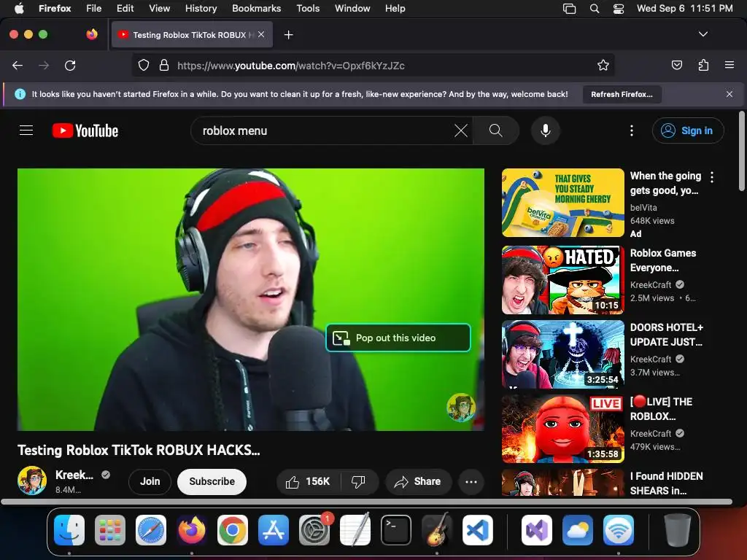Open KreekCraft channel avatar

32,481
